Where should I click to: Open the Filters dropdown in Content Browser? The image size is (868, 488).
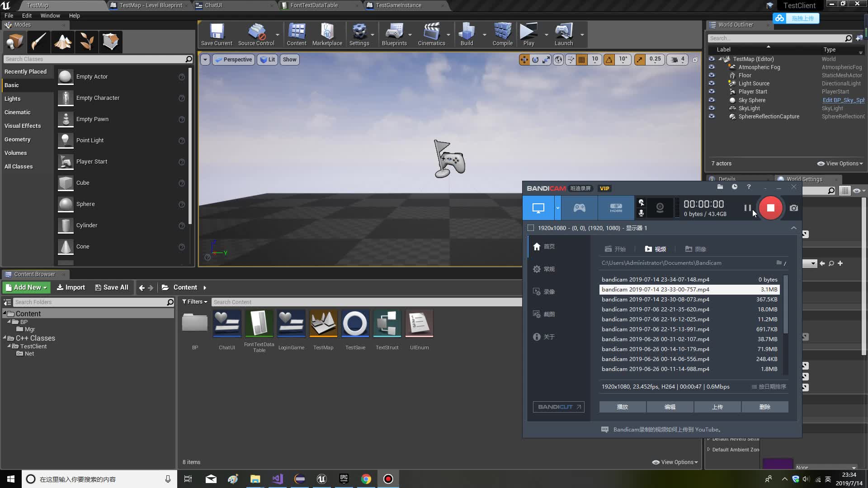pyautogui.click(x=194, y=302)
